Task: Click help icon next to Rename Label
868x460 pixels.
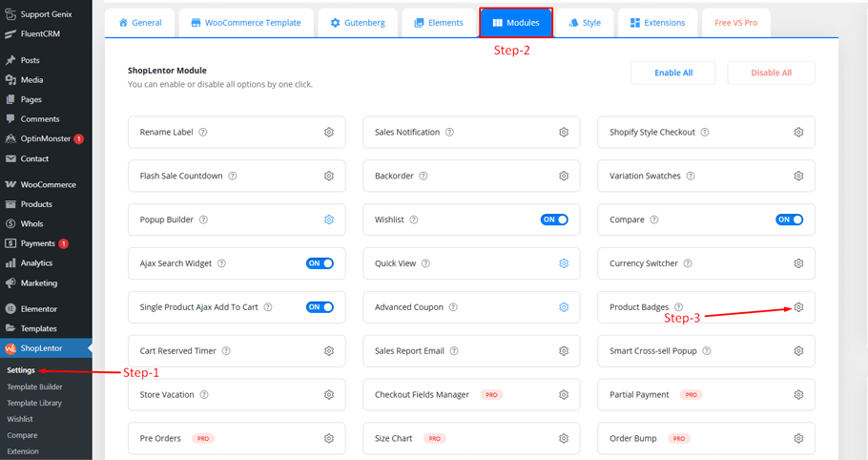Action: (203, 133)
